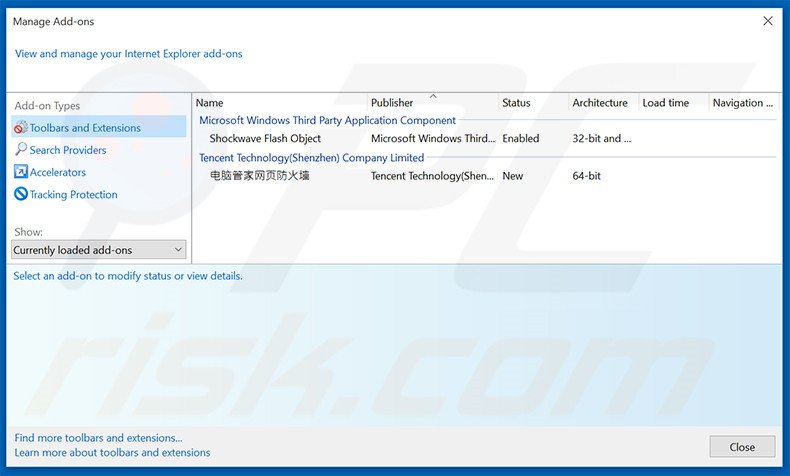Click the 32-bit and ... architecture cell

(x=602, y=139)
